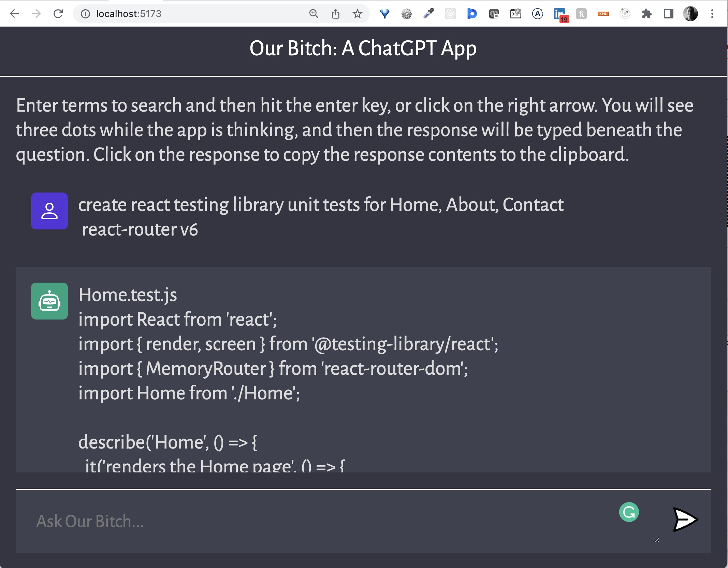Click the XML viewer extension icon
The height and width of the screenshot is (568, 728).
603,14
